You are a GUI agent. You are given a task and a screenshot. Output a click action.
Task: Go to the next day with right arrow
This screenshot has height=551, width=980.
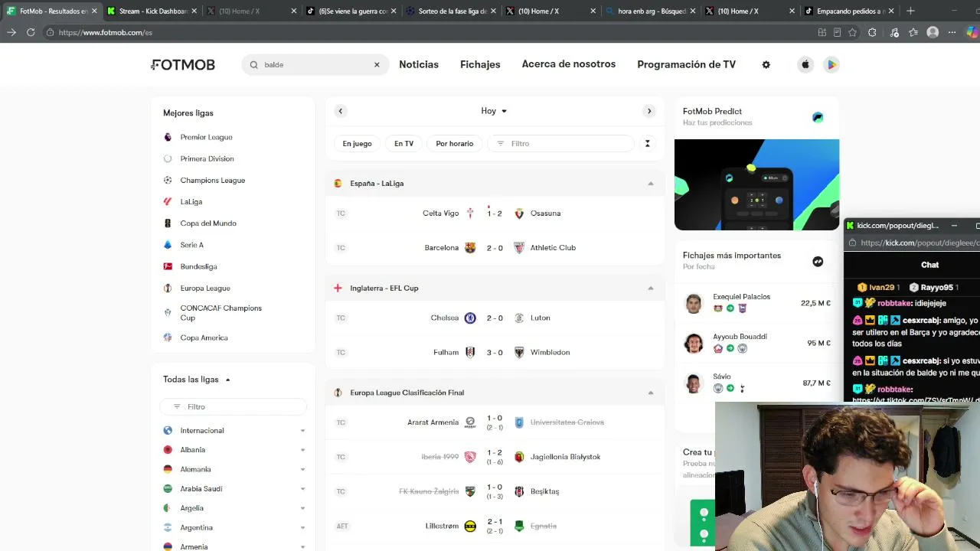point(649,111)
